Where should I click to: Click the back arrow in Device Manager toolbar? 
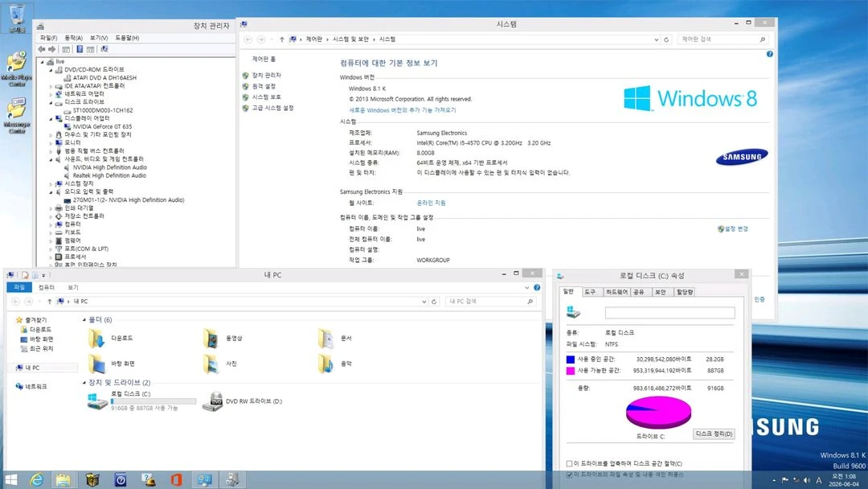point(42,49)
